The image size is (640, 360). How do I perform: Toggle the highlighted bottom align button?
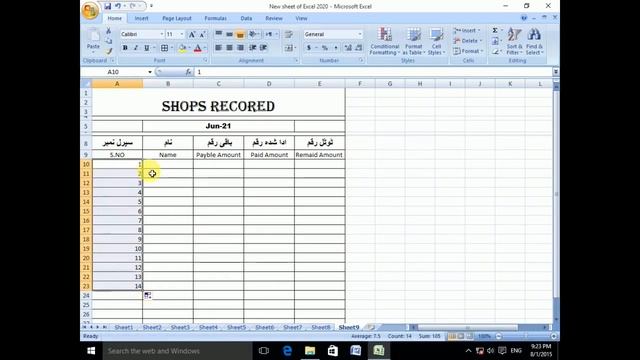click(240, 34)
